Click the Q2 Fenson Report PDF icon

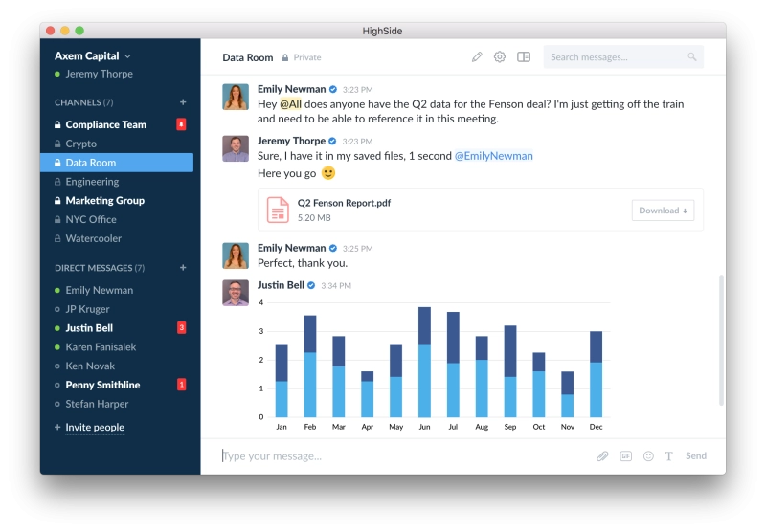[x=278, y=210]
